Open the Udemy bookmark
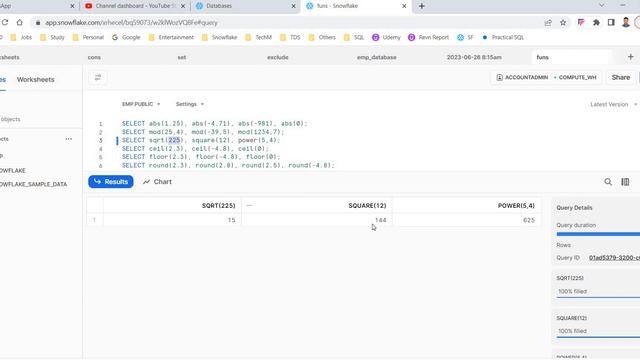Screen dimensions: 640x360 (x=387, y=37)
